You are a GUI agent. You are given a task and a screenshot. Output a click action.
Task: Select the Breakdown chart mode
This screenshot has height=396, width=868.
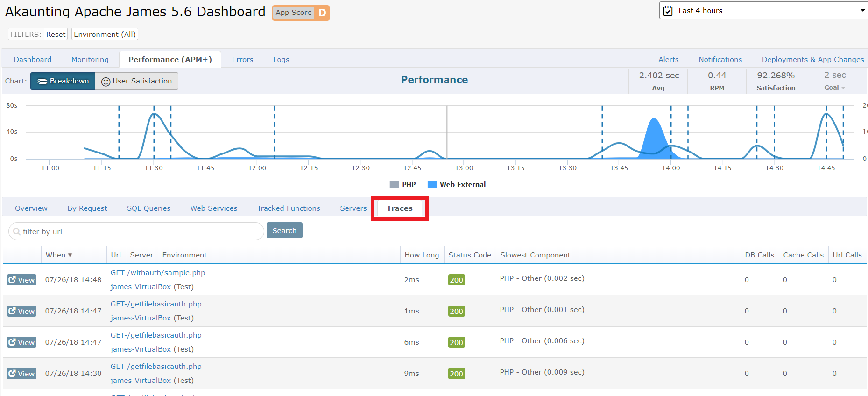[x=63, y=81]
